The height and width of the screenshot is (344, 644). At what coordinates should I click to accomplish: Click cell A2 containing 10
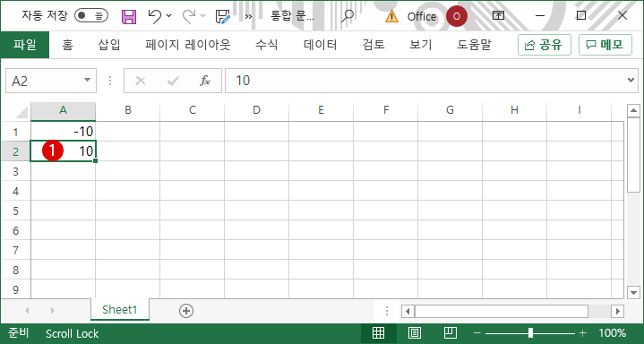pyautogui.click(x=63, y=151)
